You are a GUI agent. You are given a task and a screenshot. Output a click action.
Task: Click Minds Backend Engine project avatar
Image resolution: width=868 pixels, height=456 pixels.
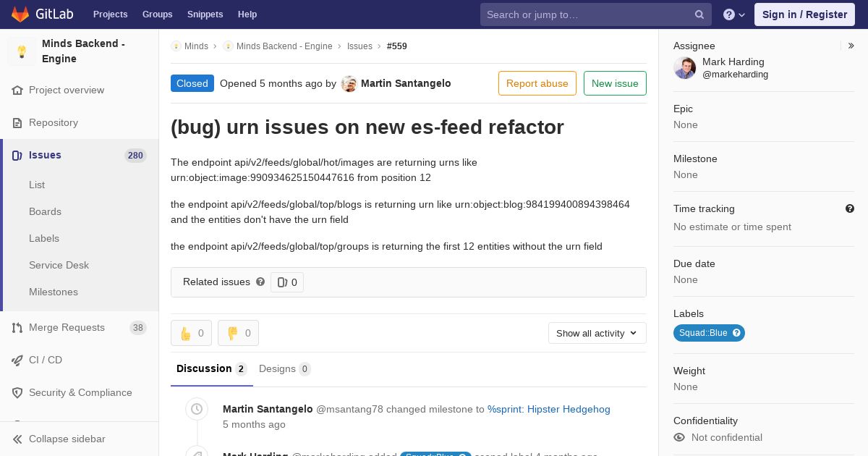22,51
